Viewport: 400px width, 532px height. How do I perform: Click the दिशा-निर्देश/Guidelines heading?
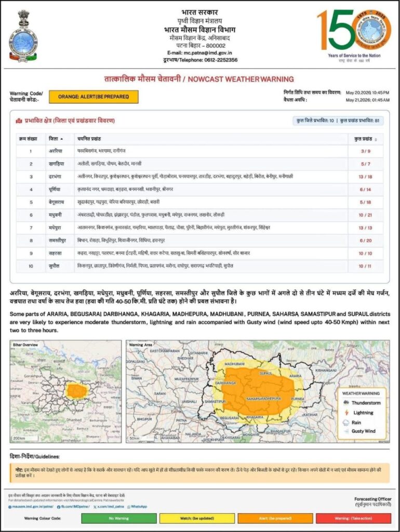point(35,457)
